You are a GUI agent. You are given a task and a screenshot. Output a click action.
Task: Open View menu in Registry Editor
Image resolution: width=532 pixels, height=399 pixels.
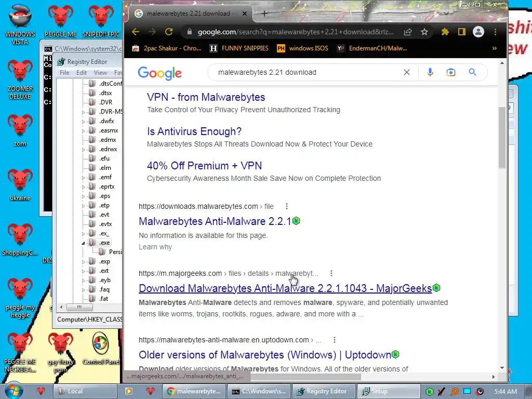(100, 72)
